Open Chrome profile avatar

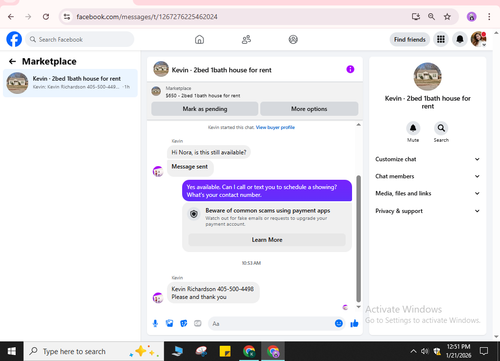(x=471, y=17)
